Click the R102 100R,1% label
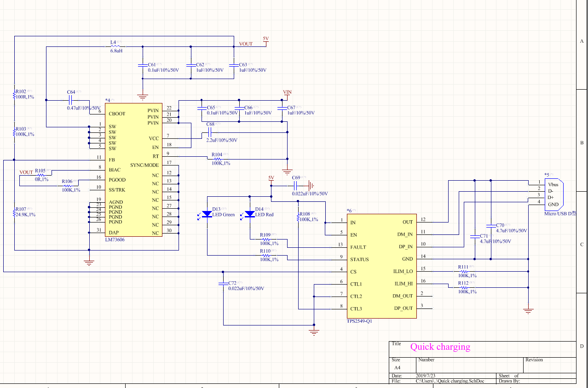 (x=25, y=94)
